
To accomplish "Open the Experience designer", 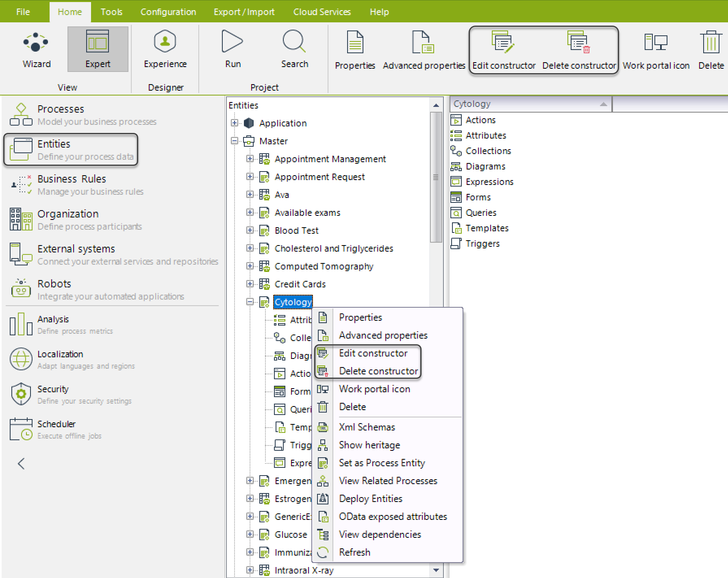I will click(165, 49).
